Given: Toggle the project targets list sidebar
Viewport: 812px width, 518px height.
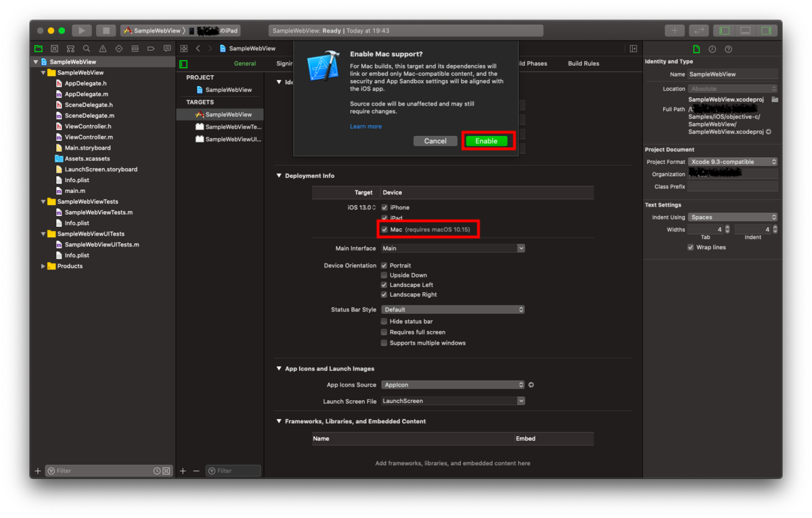Looking at the screenshot, I should tap(183, 64).
